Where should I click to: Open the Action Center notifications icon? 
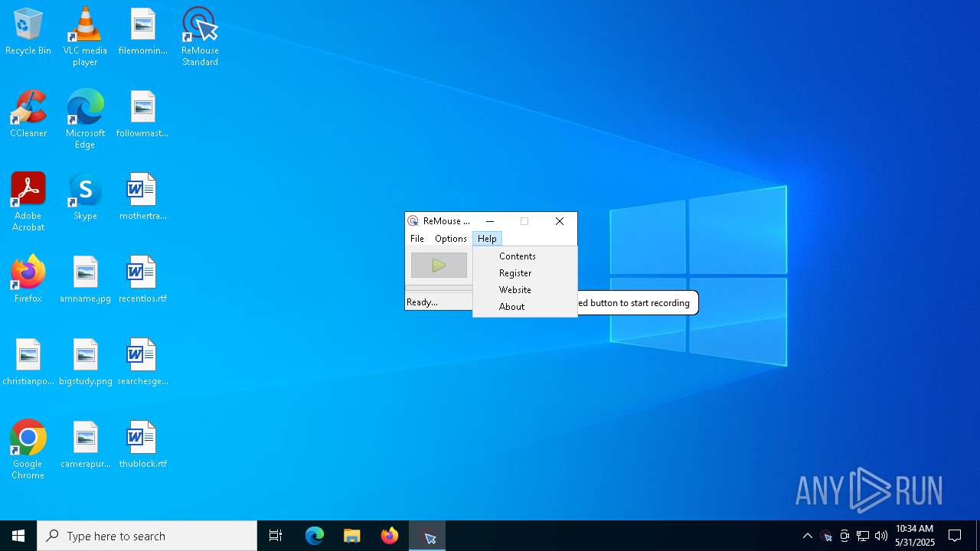(x=955, y=536)
